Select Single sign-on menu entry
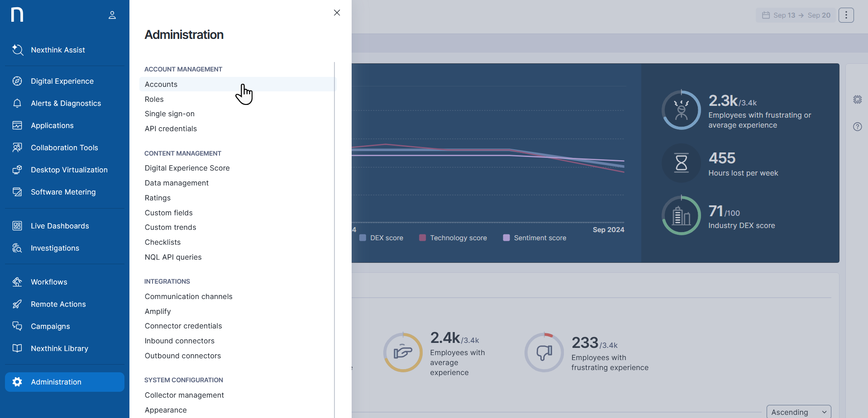 click(x=170, y=114)
